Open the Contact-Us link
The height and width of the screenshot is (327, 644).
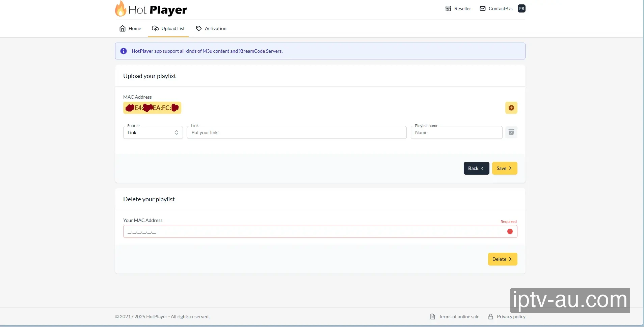(x=496, y=8)
